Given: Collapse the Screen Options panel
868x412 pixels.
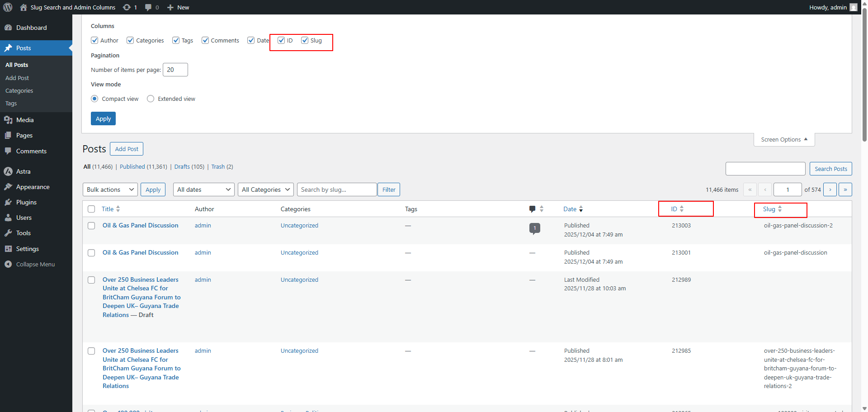Looking at the screenshot, I should pos(783,139).
